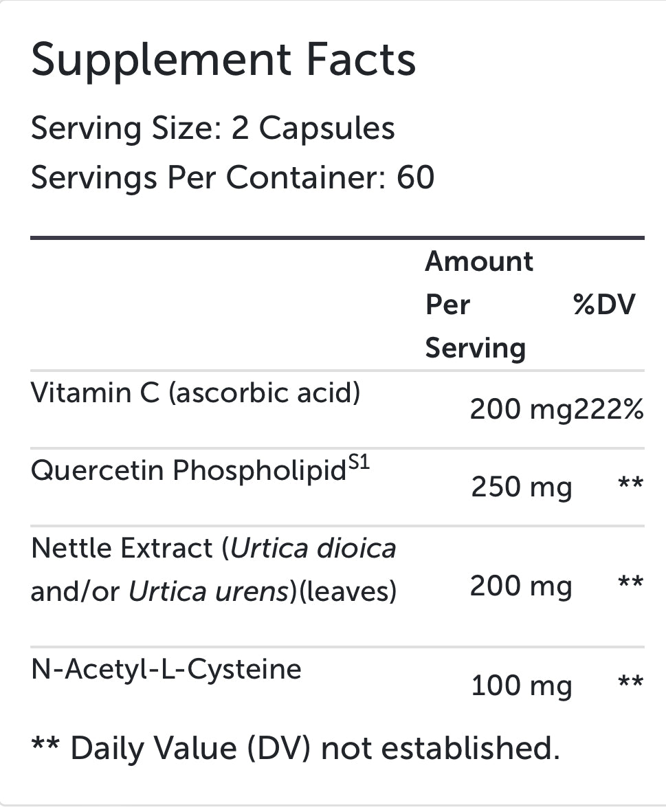Click the Nettle Extract 200 mg amount
Screen dimensions: 666x812
(520, 586)
